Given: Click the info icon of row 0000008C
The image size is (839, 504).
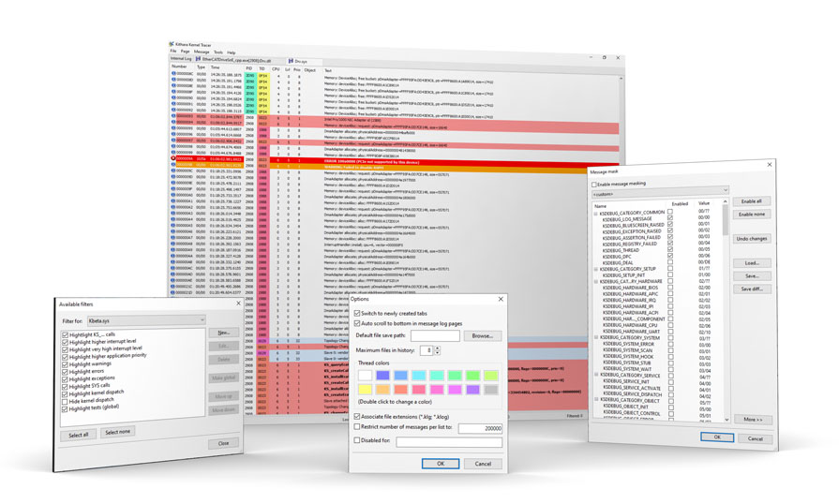Looking at the screenshot, I should click(173, 74).
